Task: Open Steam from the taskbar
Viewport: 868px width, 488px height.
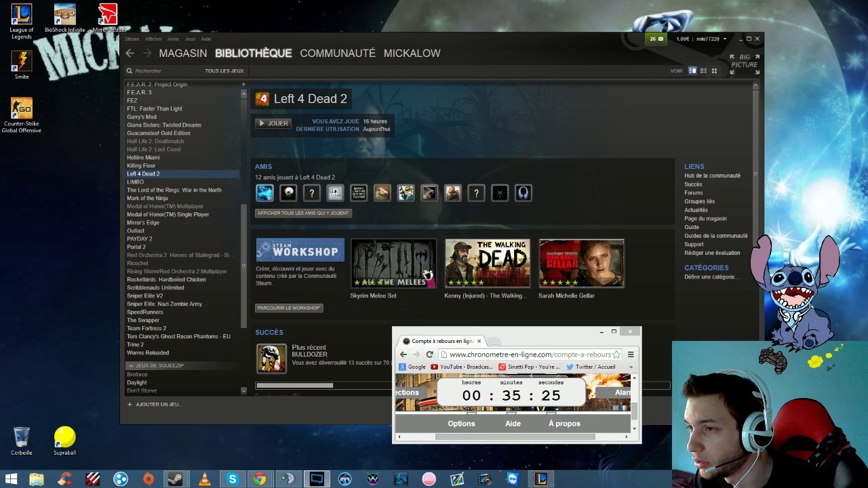Action: [176, 479]
